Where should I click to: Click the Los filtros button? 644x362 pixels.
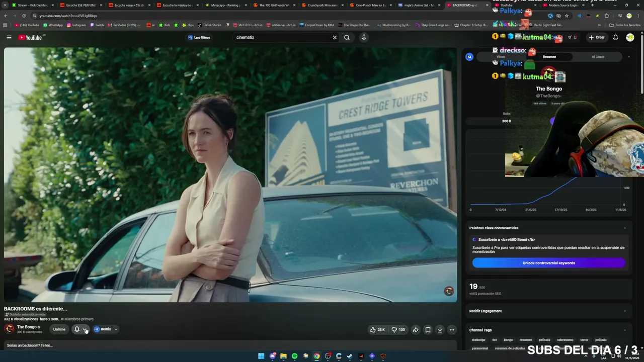(199, 37)
